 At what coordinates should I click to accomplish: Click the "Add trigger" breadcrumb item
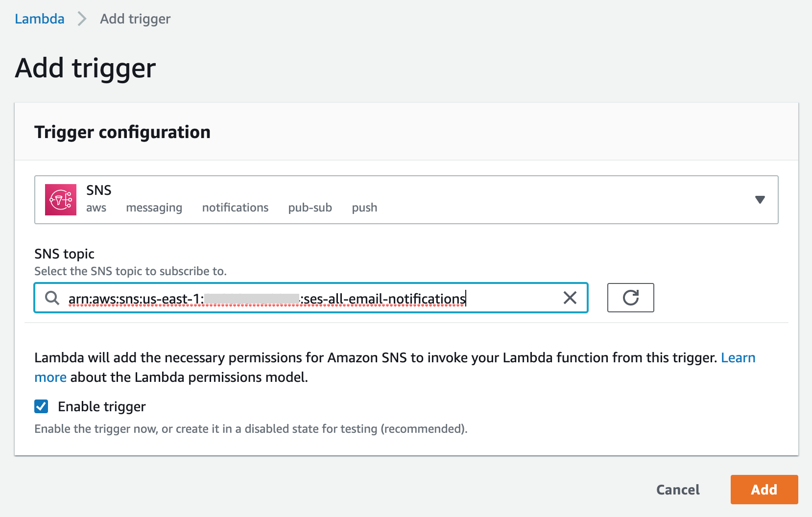pyautogui.click(x=135, y=19)
